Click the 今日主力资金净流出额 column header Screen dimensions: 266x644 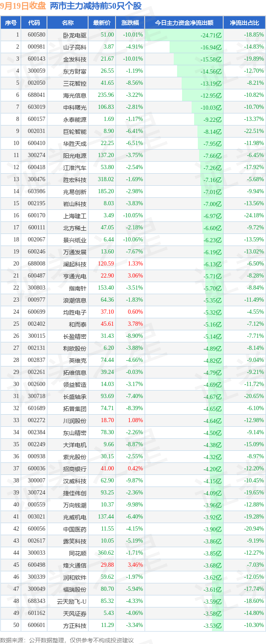[x=184, y=23]
